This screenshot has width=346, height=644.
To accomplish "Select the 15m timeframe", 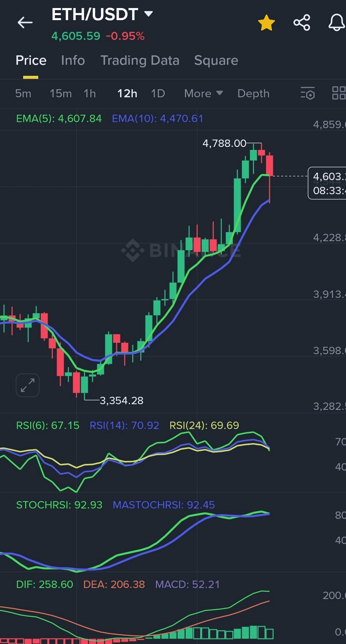I will pyautogui.click(x=61, y=93).
